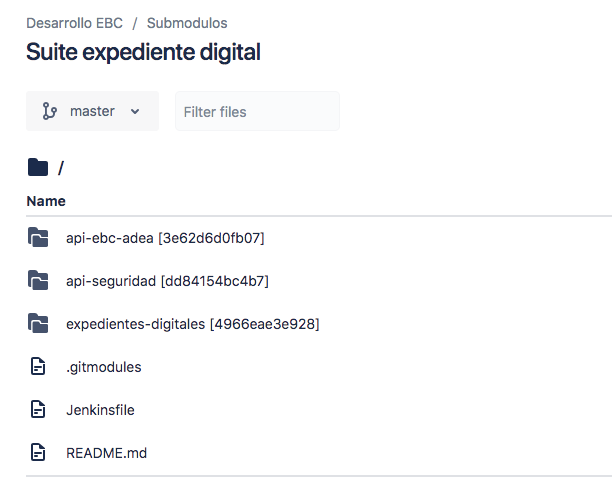The width and height of the screenshot is (612, 478).
Task: View the Jenkinsfile
Action: [100, 410]
